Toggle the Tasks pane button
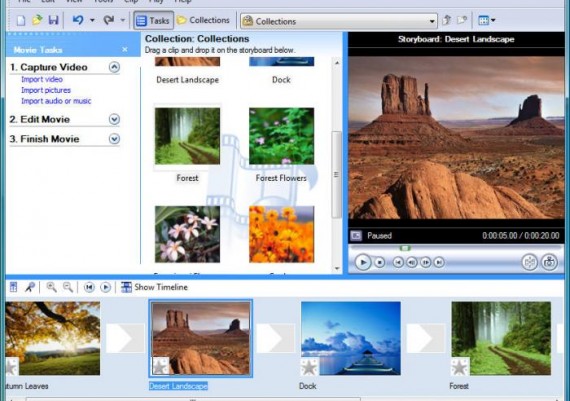 (x=153, y=20)
